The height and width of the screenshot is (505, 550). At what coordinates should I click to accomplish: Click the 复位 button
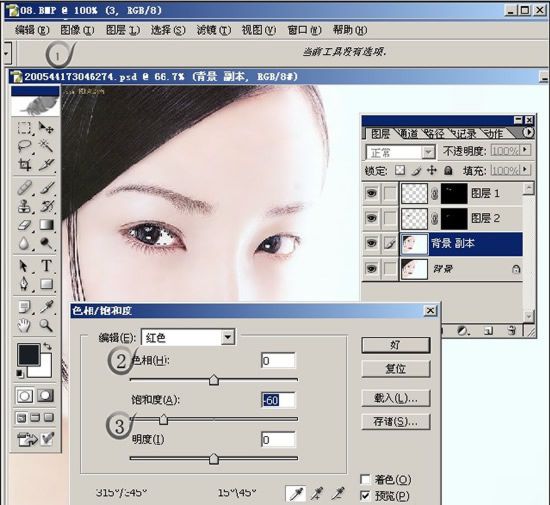click(396, 369)
